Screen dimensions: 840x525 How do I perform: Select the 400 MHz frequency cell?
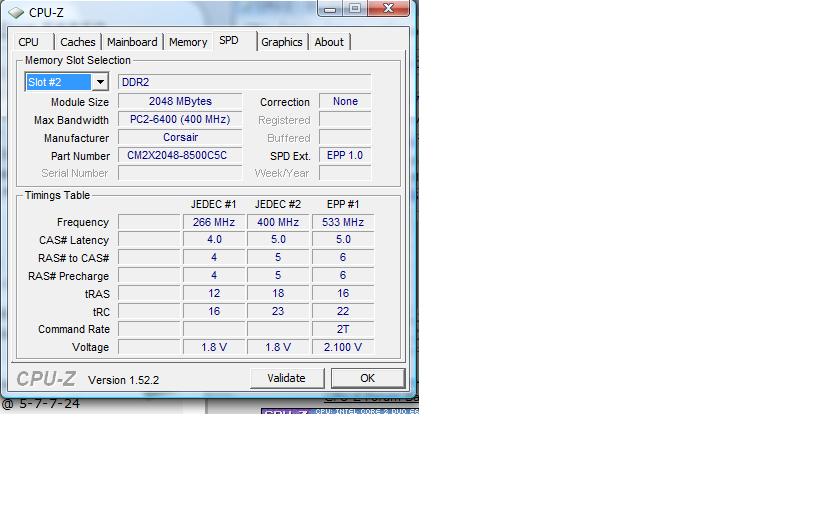[x=278, y=222]
